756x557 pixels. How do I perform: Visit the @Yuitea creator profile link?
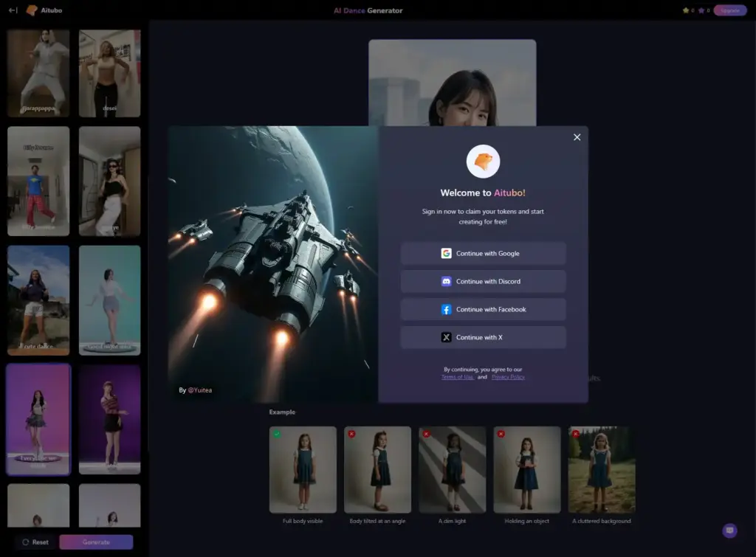(200, 390)
